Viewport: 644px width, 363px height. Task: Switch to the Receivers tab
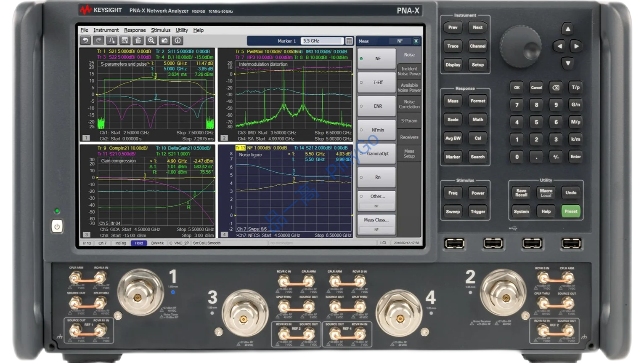click(x=409, y=137)
